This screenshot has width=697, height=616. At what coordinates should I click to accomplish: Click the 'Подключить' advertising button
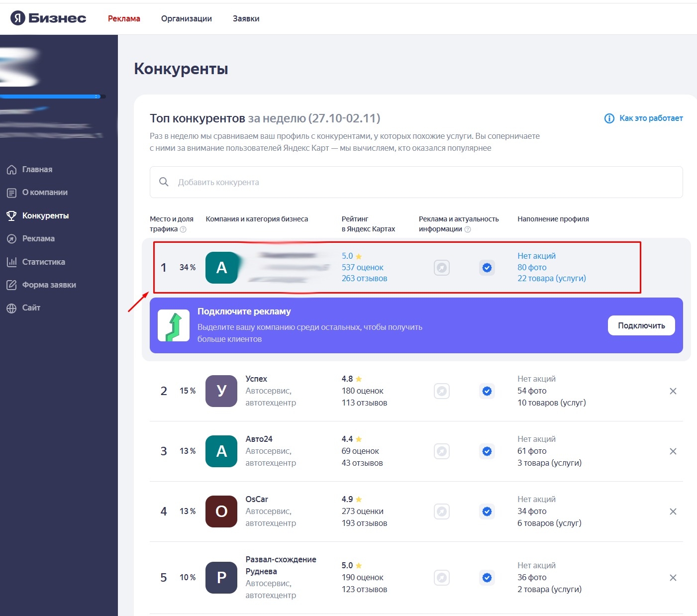[641, 325]
